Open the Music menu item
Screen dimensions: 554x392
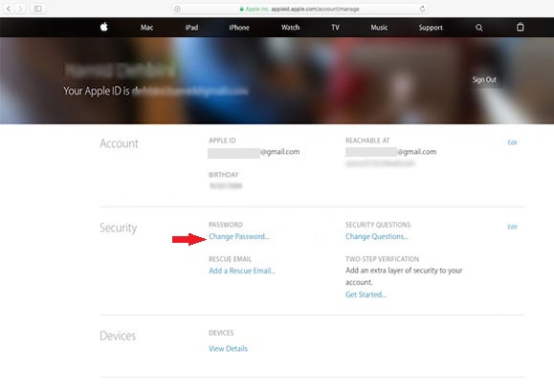(379, 28)
